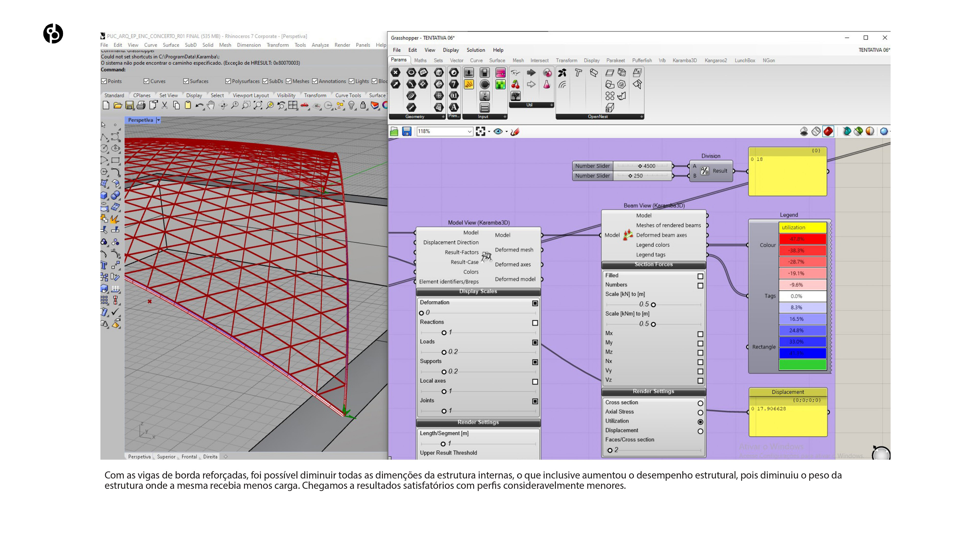Click the Pan hand tool in Rhino toolbar
The image size is (980, 551).
pyautogui.click(x=211, y=105)
